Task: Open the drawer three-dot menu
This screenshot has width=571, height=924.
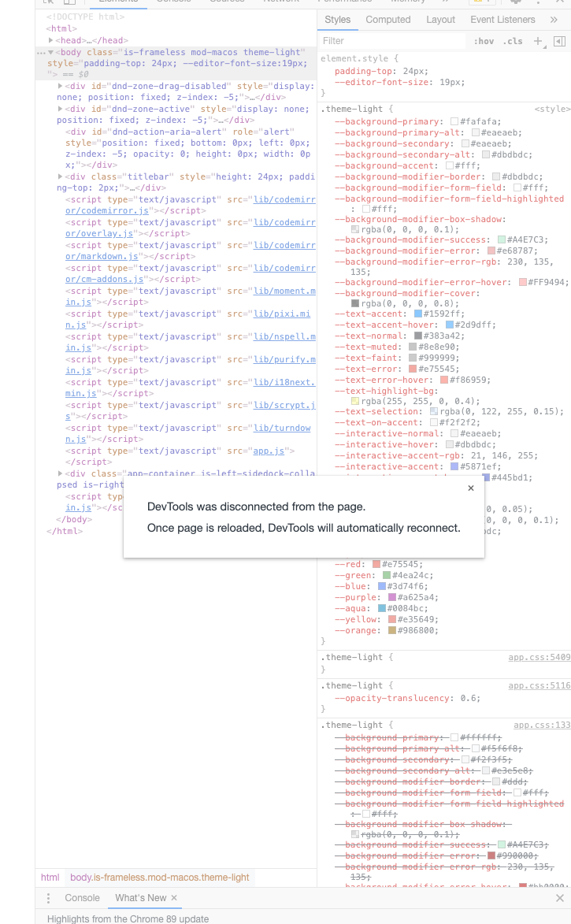Action: [x=48, y=898]
